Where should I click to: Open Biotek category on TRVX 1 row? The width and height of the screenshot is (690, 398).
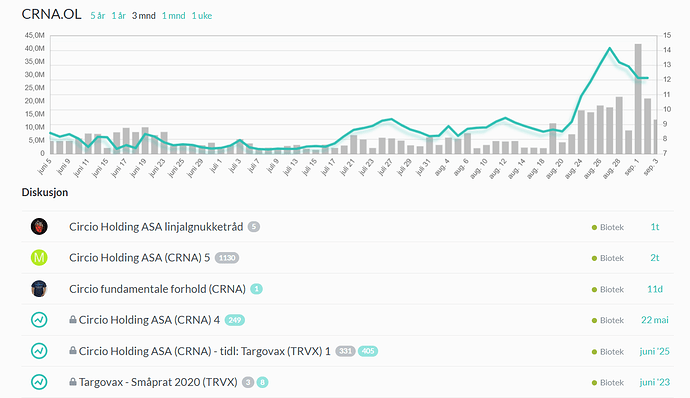tap(608, 351)
